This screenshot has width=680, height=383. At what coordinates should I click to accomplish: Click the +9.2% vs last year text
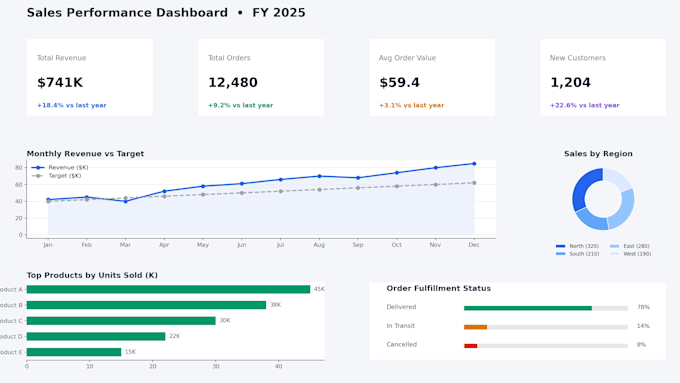coord(241,105)
